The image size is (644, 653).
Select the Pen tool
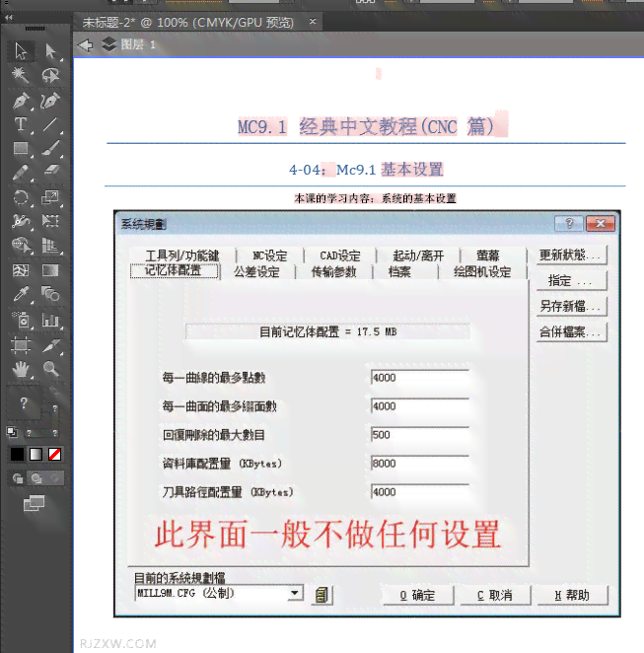coord(21,101)
